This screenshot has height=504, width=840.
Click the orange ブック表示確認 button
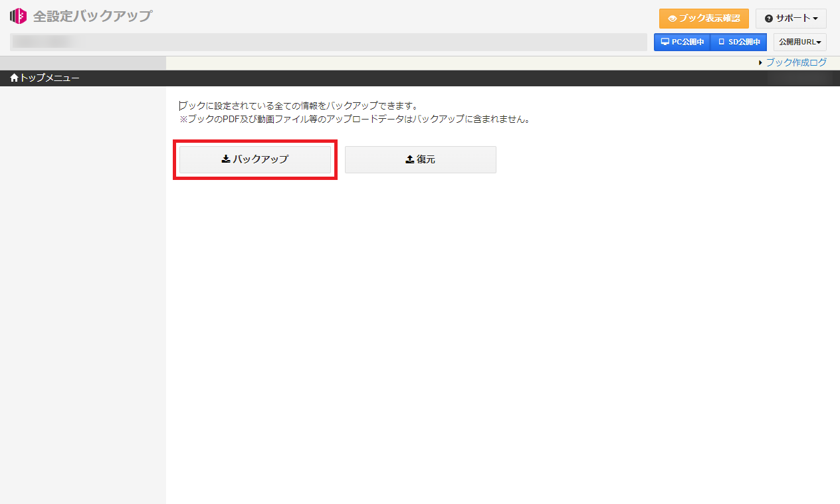point(704,19)
